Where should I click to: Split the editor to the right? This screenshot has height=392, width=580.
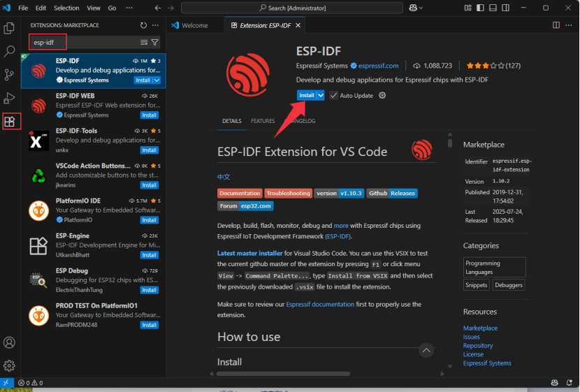(556, 25)
